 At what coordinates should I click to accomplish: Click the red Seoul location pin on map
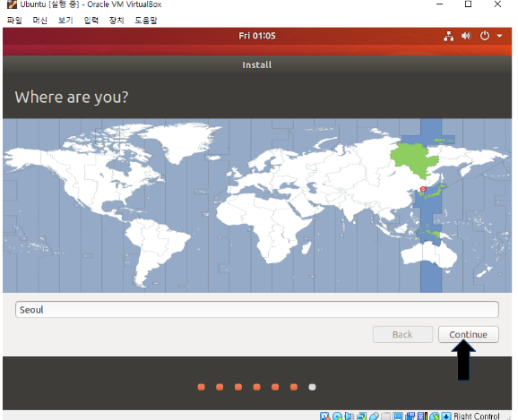pos(423,190)
